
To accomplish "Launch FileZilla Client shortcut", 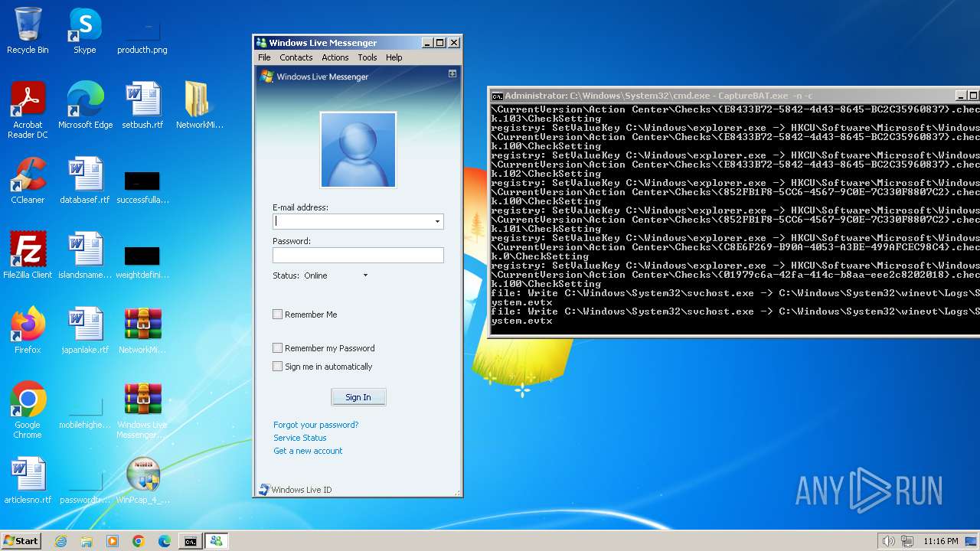I will coord(28,256).
